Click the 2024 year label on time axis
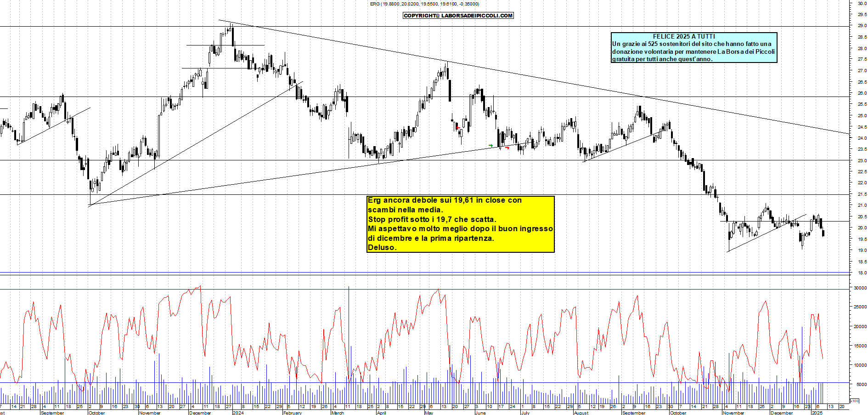Image resolution: width=868 pixels, height=415 pixels. click(238, 413)
